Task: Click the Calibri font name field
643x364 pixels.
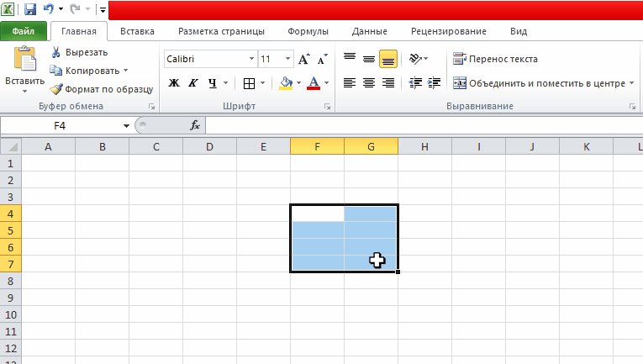Action: coord(206,59)
